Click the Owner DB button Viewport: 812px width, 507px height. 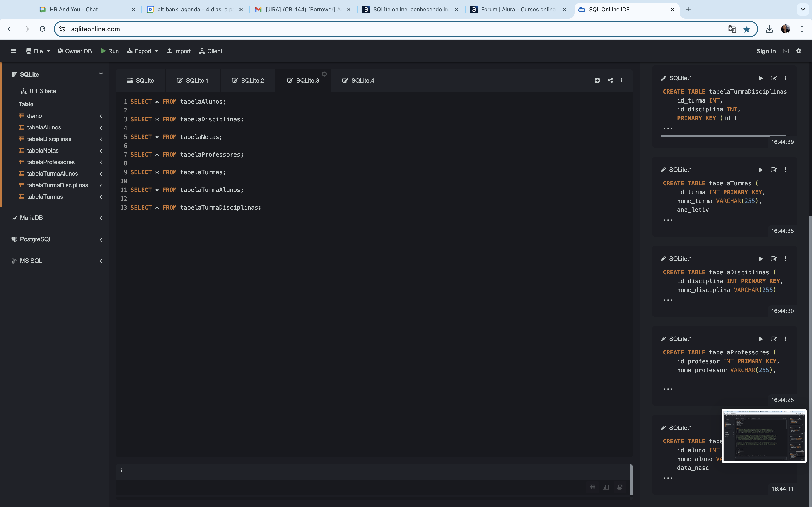coord(74,51)
